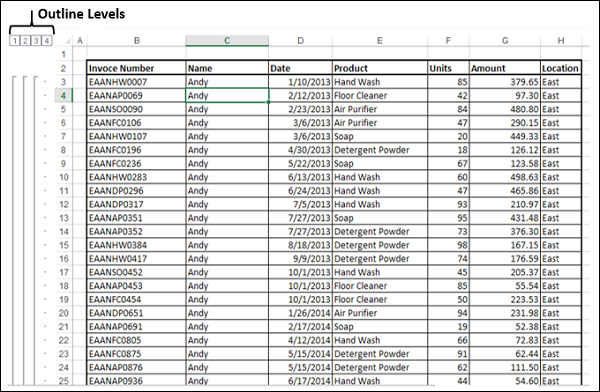Click units cell 98 in row 15

(448, 245)
